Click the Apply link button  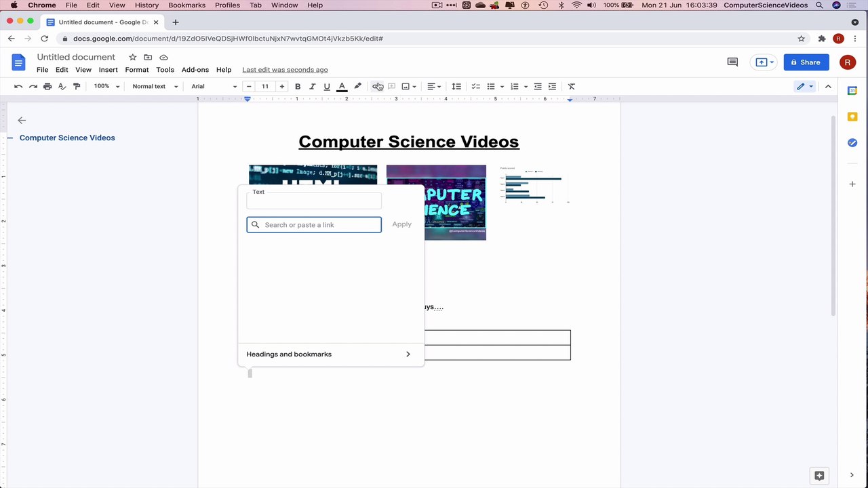coord(401,224)
